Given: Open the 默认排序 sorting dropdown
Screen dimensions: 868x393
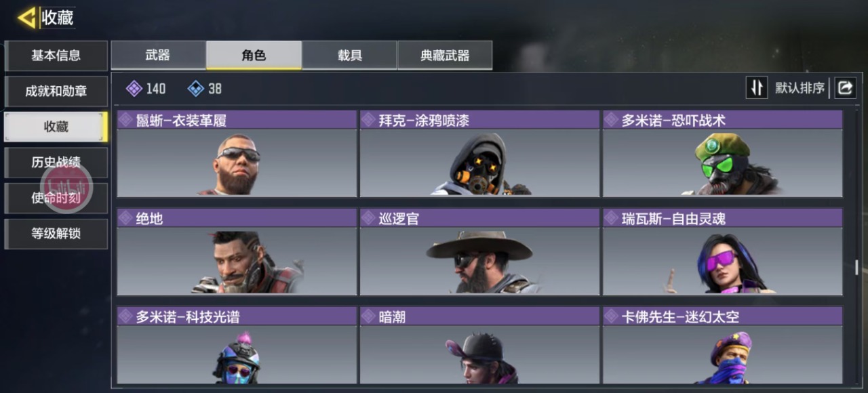Looking at the screenshot, I should 800,88.
